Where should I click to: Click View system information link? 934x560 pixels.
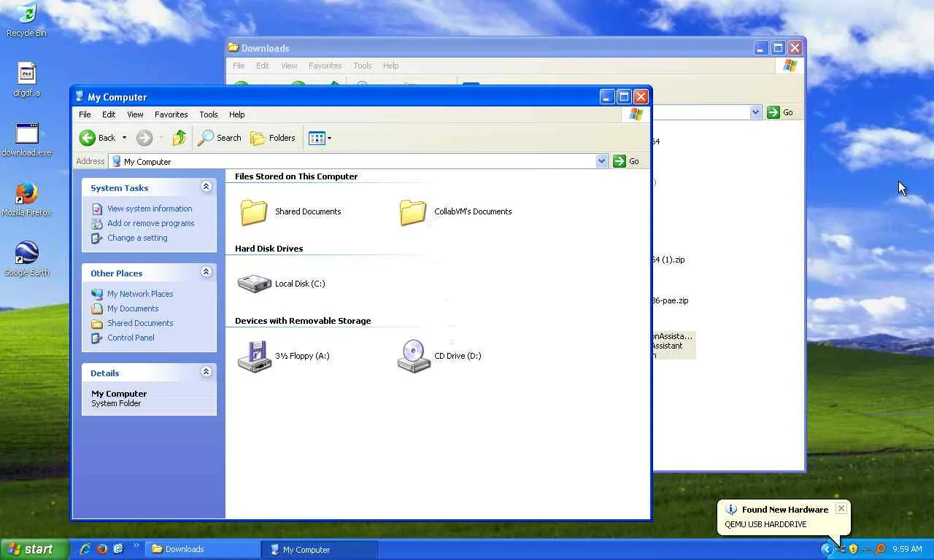(x=150, y=209)
